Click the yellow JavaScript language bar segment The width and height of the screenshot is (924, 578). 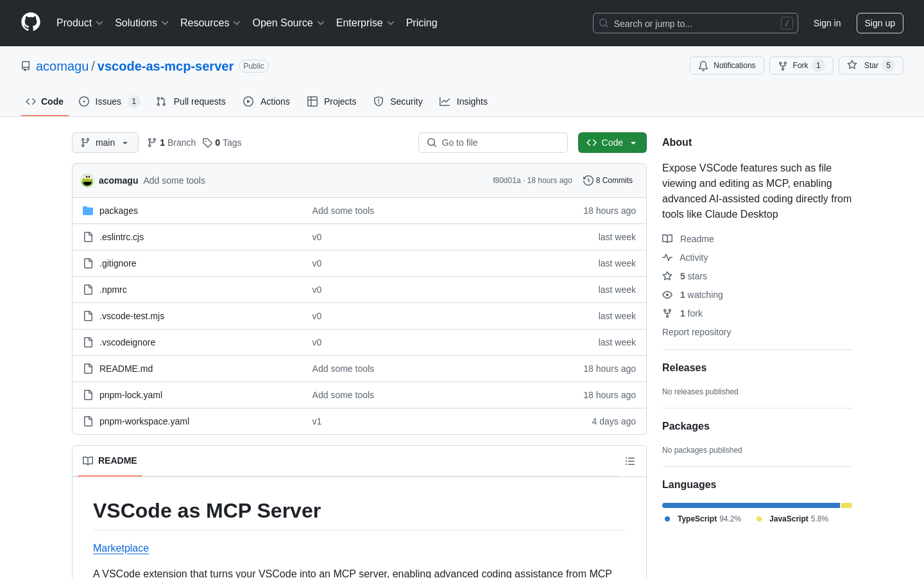tap(846, 505)
